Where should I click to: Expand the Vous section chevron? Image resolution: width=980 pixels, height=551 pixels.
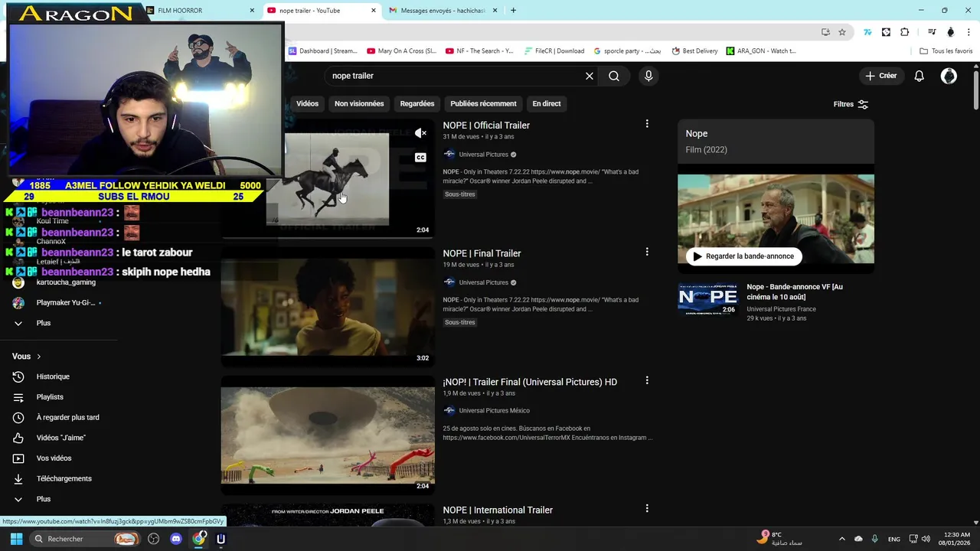38,357
